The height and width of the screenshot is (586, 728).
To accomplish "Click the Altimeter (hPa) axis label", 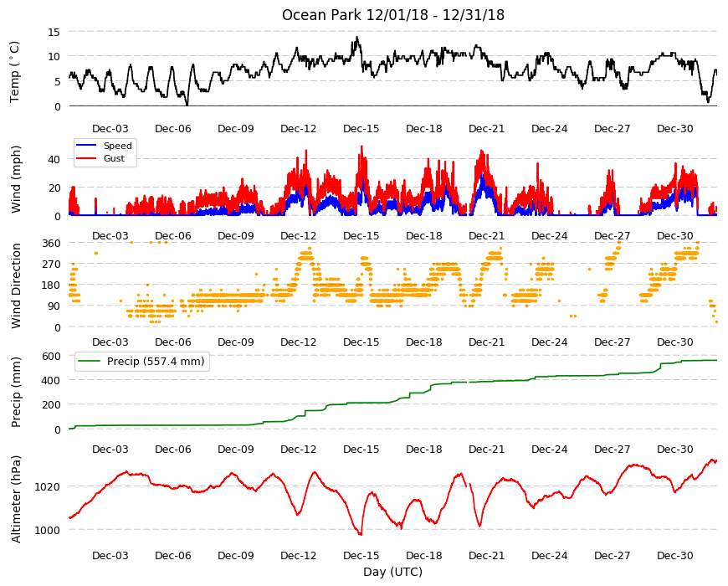I will coord(16,499).
